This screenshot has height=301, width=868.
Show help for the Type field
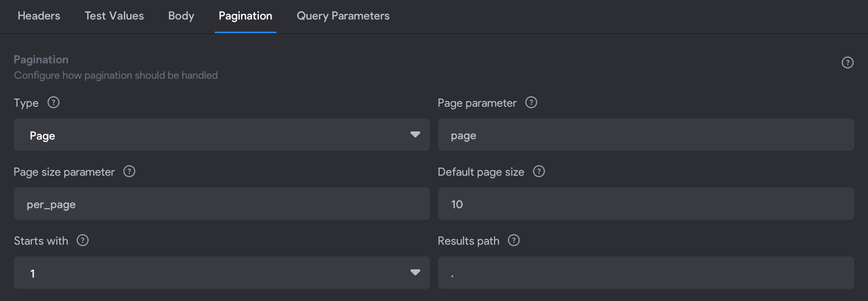coord(53,103)
